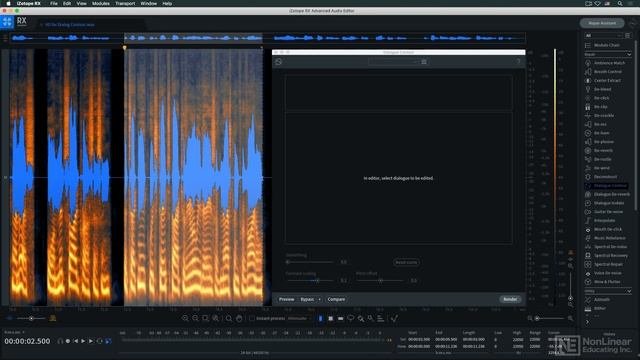Select the time-frequency selection tool
This screenshot has width=640, height=360.
coord(331,318)
